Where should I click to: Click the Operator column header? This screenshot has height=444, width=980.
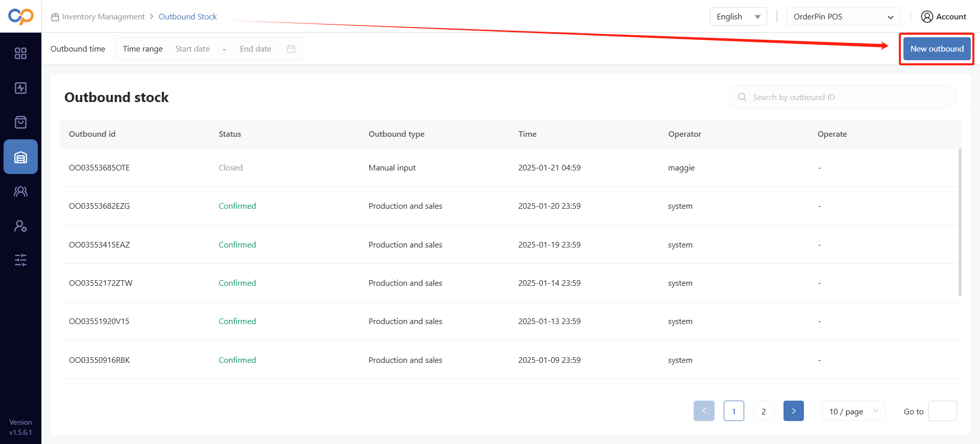(x=684, y=134)
